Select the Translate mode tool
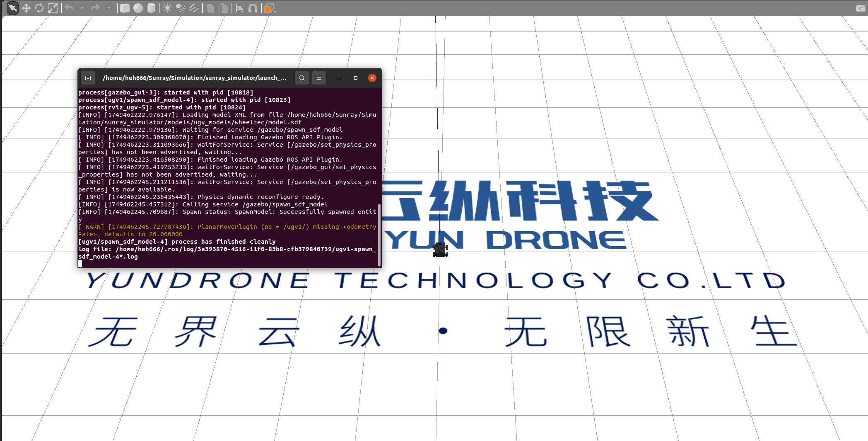The width and height of the screenshot is (868, 441). 26,8
